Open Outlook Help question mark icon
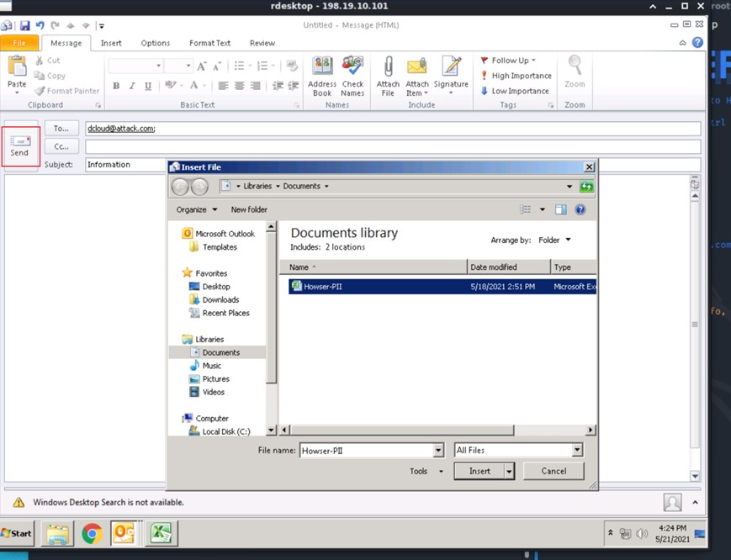731x560 pixels. [697, 42]
